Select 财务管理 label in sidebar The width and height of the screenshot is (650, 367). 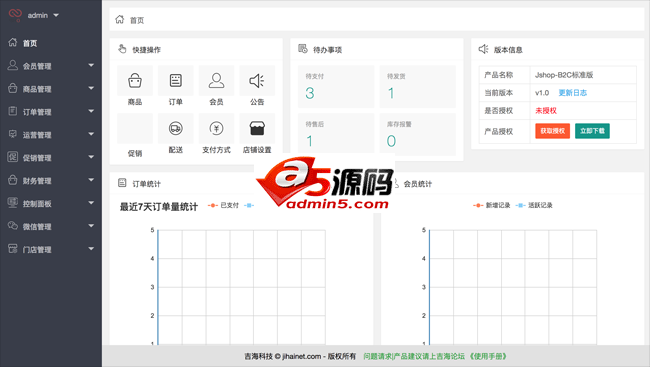click(x=37, y=181)
